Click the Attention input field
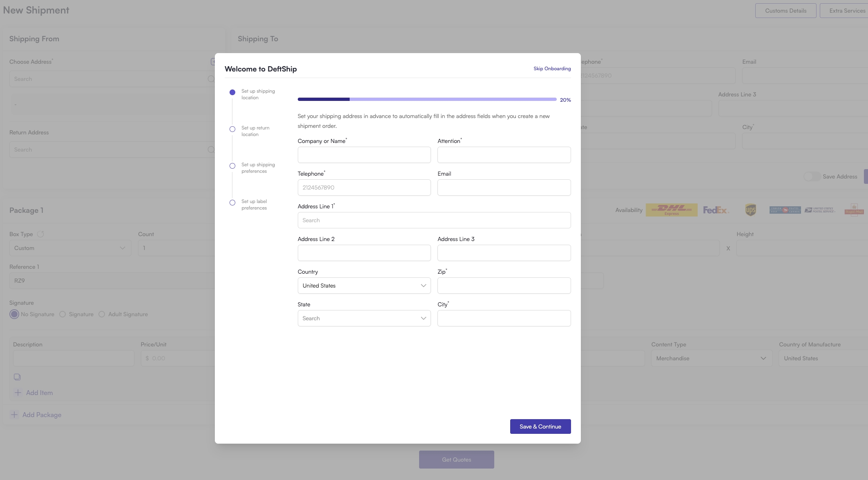868x480 pixels. 504,155
